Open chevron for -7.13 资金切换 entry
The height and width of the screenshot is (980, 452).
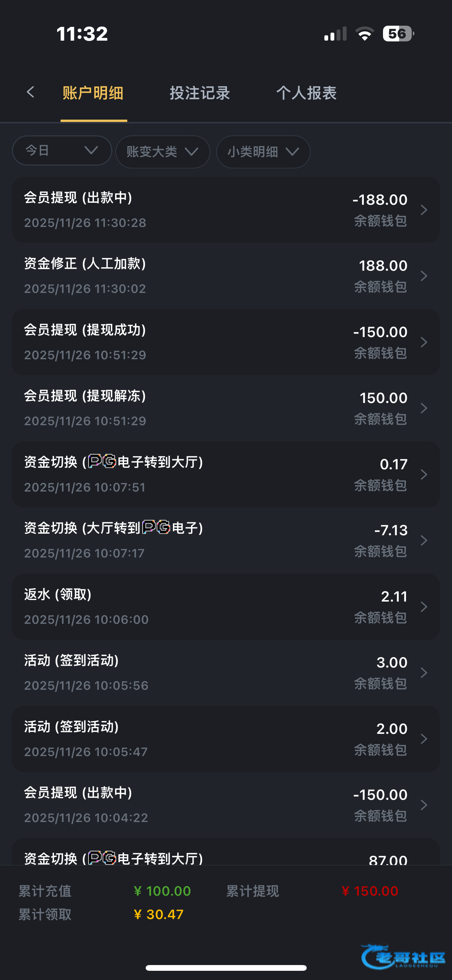(x=424, y=541)
